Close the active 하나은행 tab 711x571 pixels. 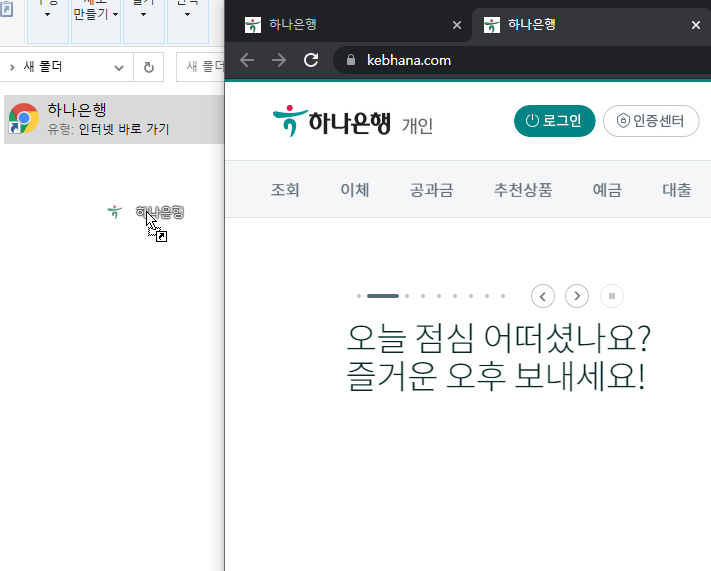tap(696, 25)
